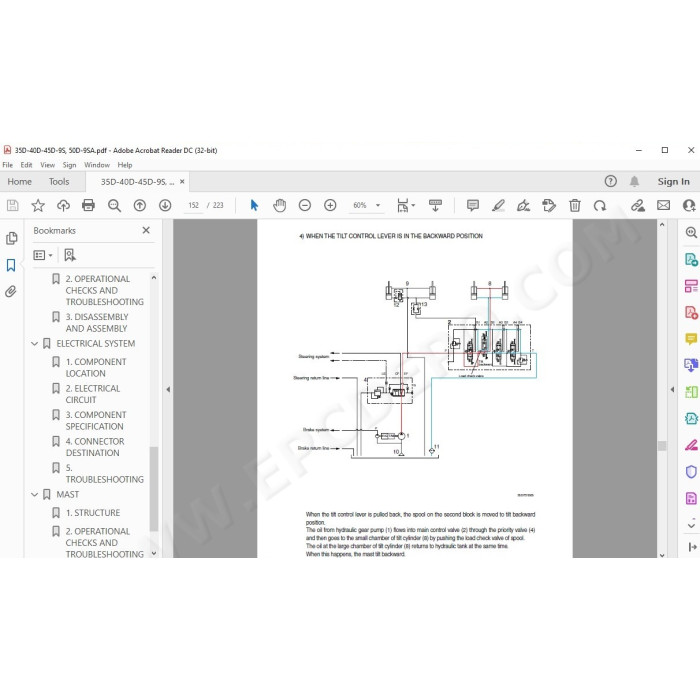Close the 35D-40D-45D-9S document tab
700x700 pixels.
click(182, 182)
